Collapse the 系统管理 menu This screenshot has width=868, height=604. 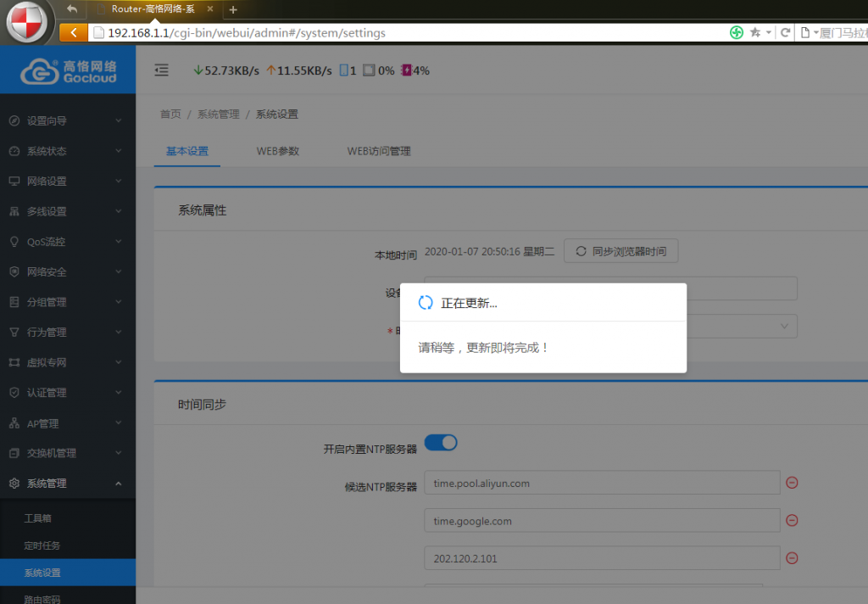[119, 484]
